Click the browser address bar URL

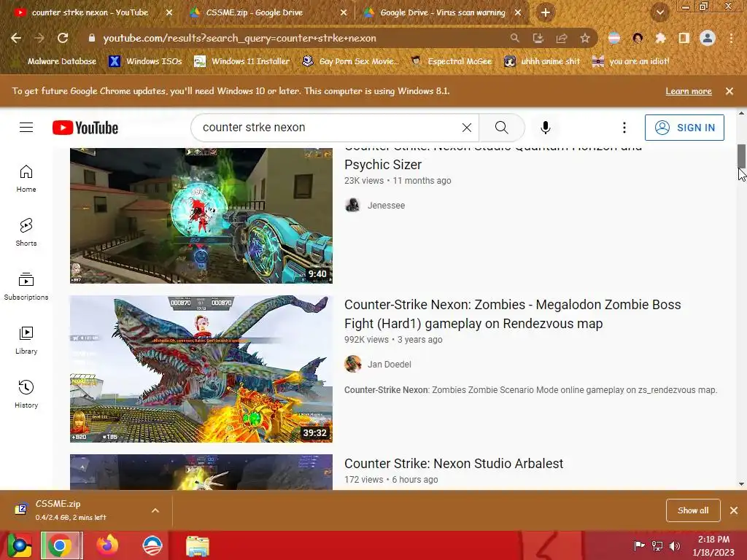pyautogui.click(x=239, y=38)
